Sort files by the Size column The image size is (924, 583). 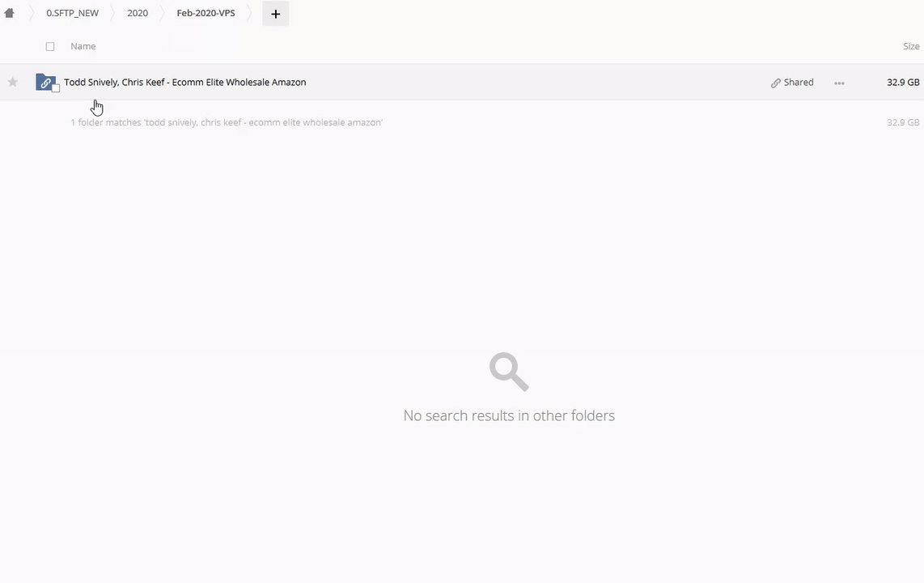911,46
